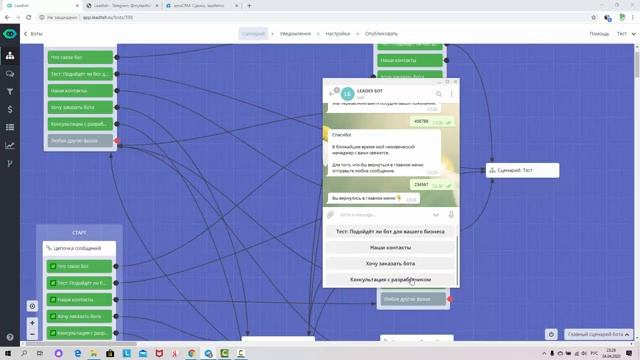This screenshot has height=360, width=640.
Task: Open the dollar payments sidebar icon
Action: pyautogui.click(x=10, y=109)
